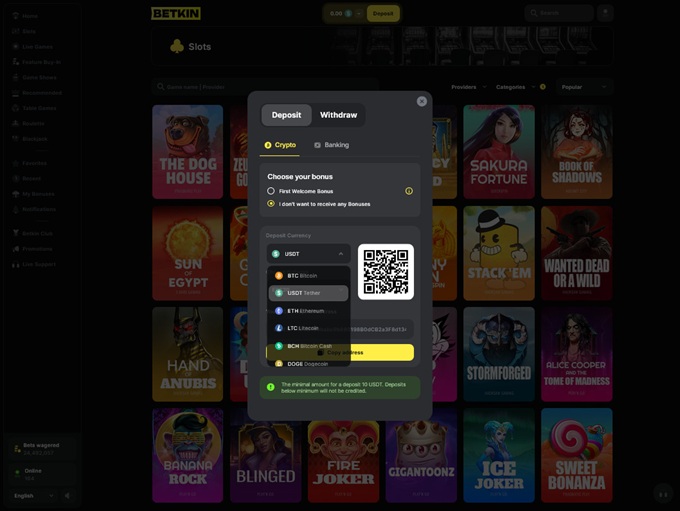
Task: Click the Ethereum coin icon in list
Action: (279, 311)
